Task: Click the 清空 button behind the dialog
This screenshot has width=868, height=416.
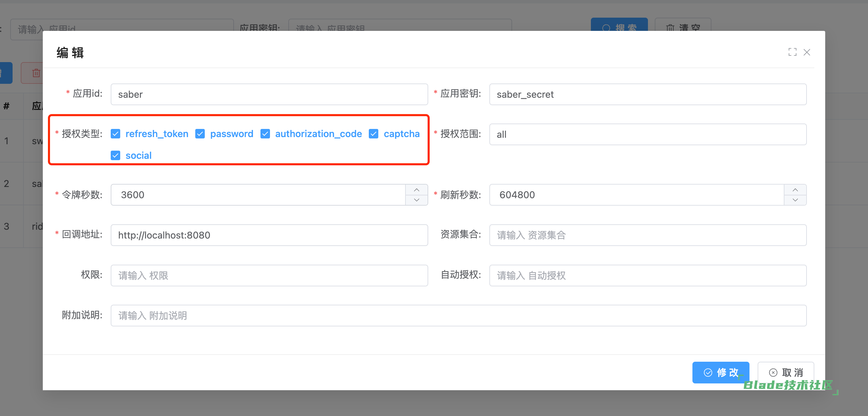Action: coord(683,24)
